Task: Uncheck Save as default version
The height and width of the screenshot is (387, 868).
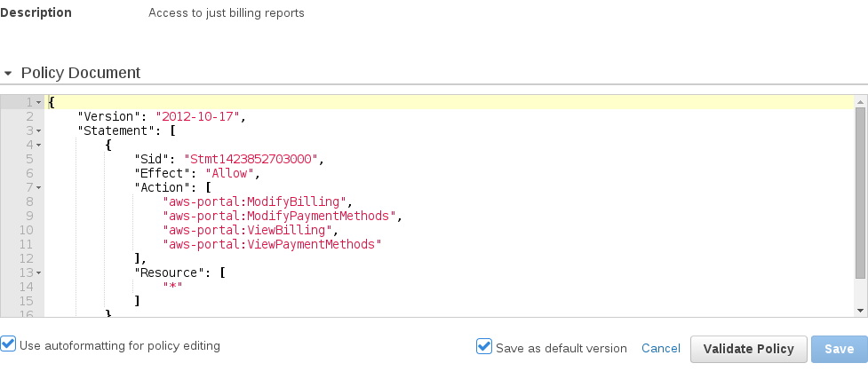Action: [484, 347]
